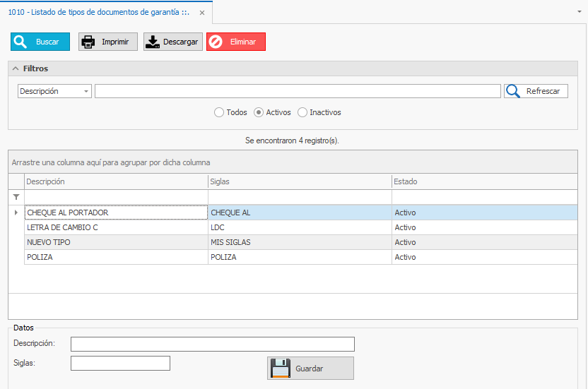Select the Activos radio button
The image size is (588, 389).
tap(259, 112)
